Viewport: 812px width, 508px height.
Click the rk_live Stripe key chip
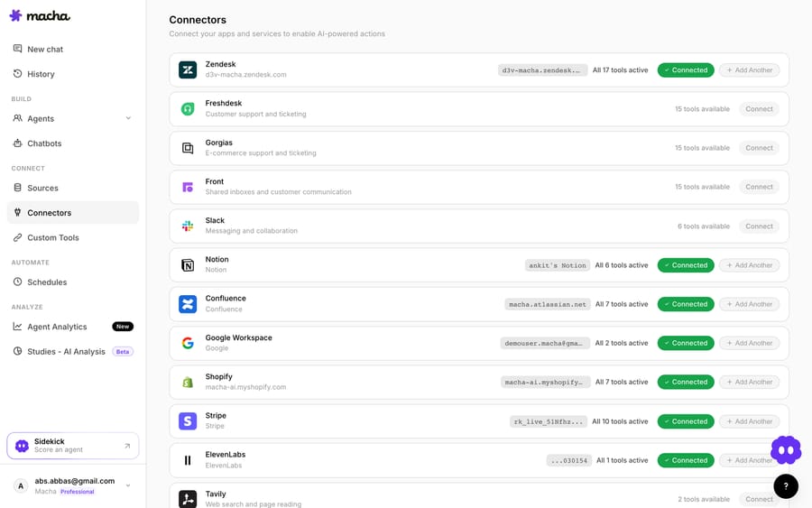tap(549, 421)
